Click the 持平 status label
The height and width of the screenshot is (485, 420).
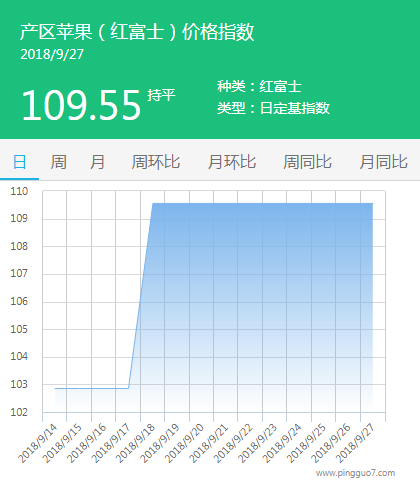coord(161,95)
